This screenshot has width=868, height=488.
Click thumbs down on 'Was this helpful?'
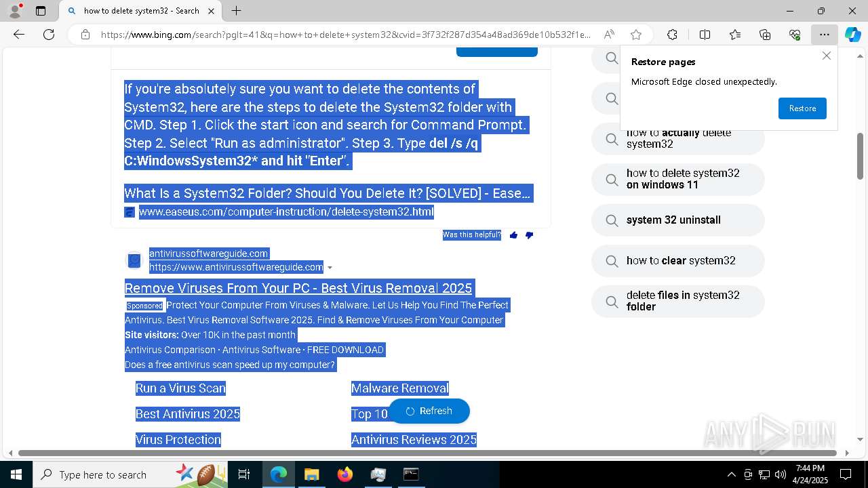click(x=529, y=235)
